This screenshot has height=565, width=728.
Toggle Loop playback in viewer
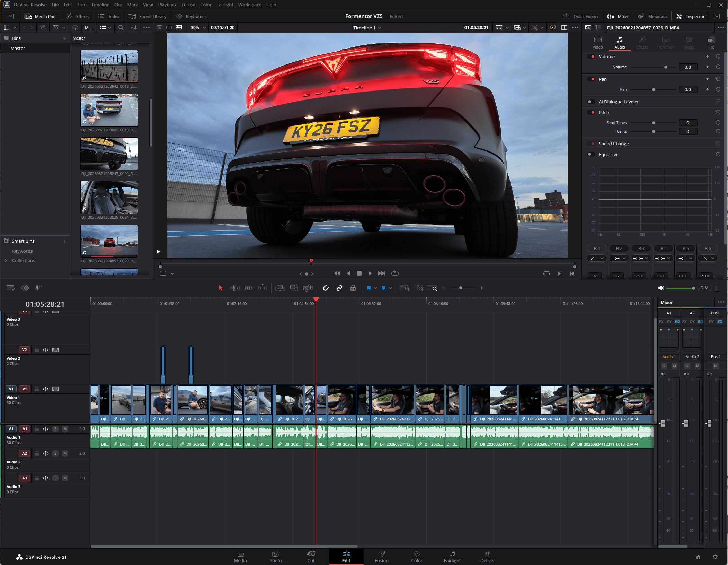(395, 273)
